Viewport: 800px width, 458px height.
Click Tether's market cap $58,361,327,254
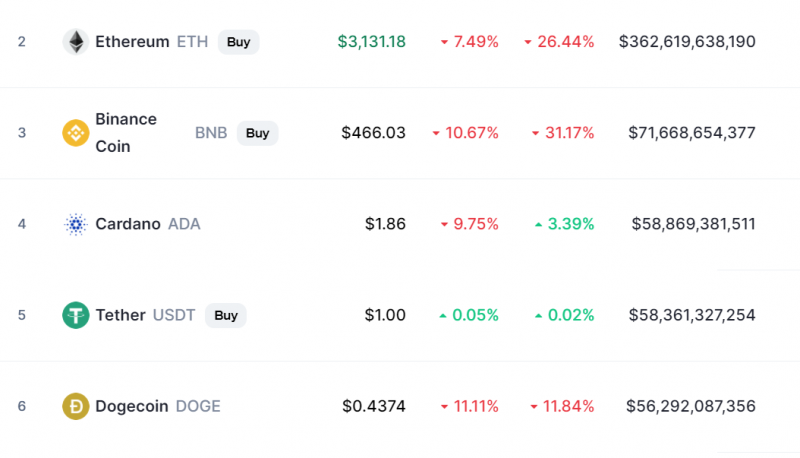[x=692, y=315]
